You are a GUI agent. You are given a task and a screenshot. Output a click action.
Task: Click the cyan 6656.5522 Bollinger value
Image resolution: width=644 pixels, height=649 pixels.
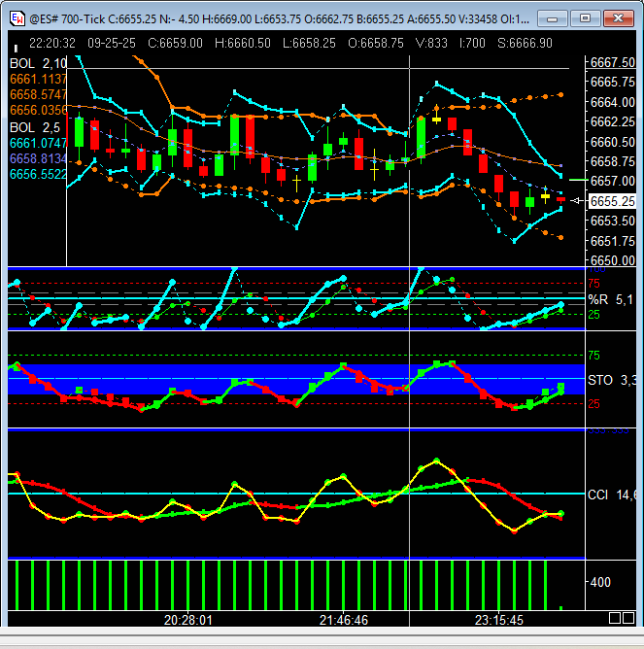[x=39, y=174]
